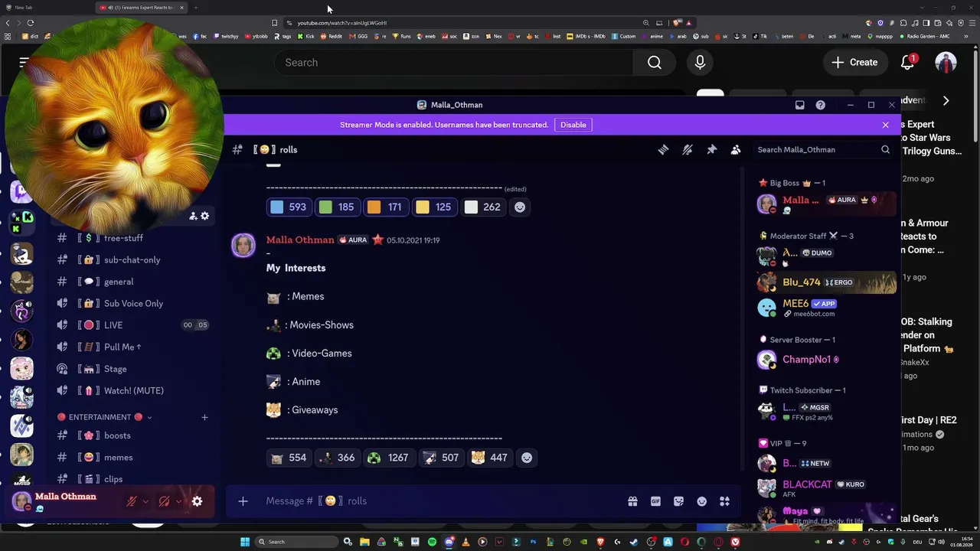Open ChampNo1 member profile
Viewport: 980px width, 551px height.
coord(826,360)
